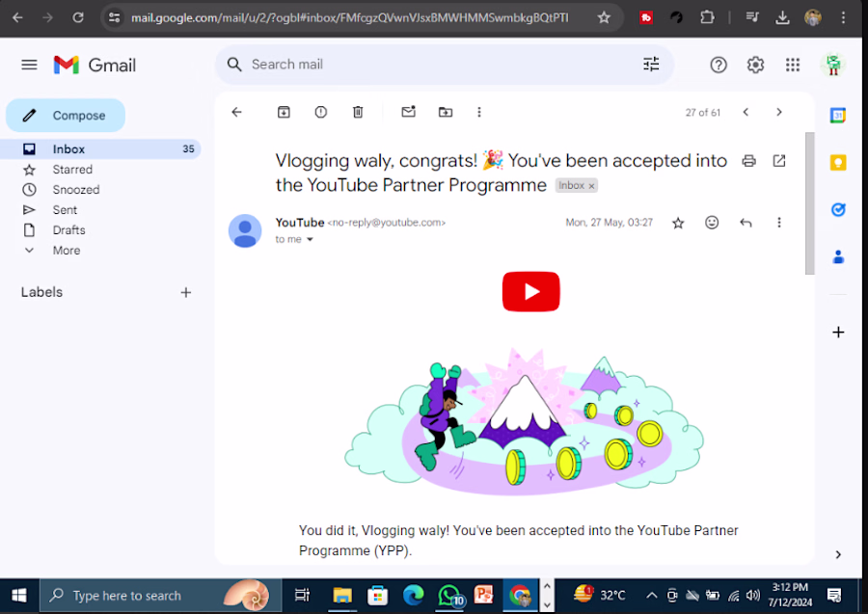Image resolution: width=868 pixels, height=614 pixels.
Task: Open browser extensions puzzle icon
Action: (x=706, y=17)
